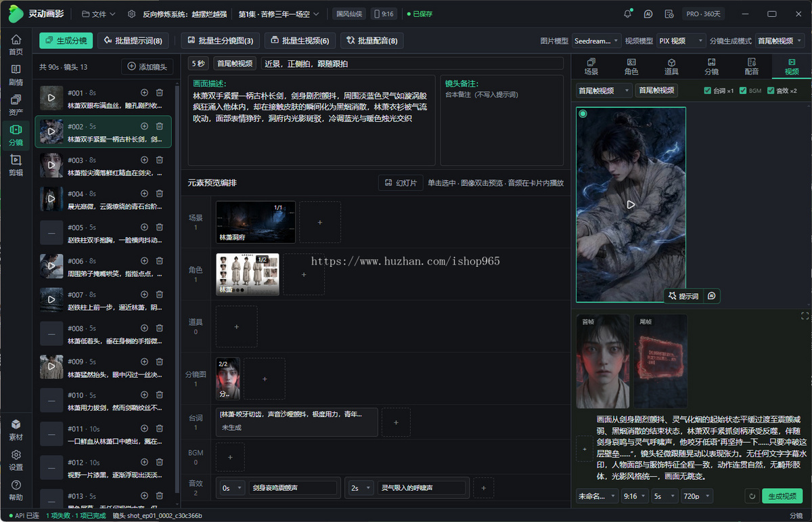The height and width of the screenshot is (522, 812).
Task: Click the 剑身哀鸣震颤声 sound effect field
Action: (293, 487)
